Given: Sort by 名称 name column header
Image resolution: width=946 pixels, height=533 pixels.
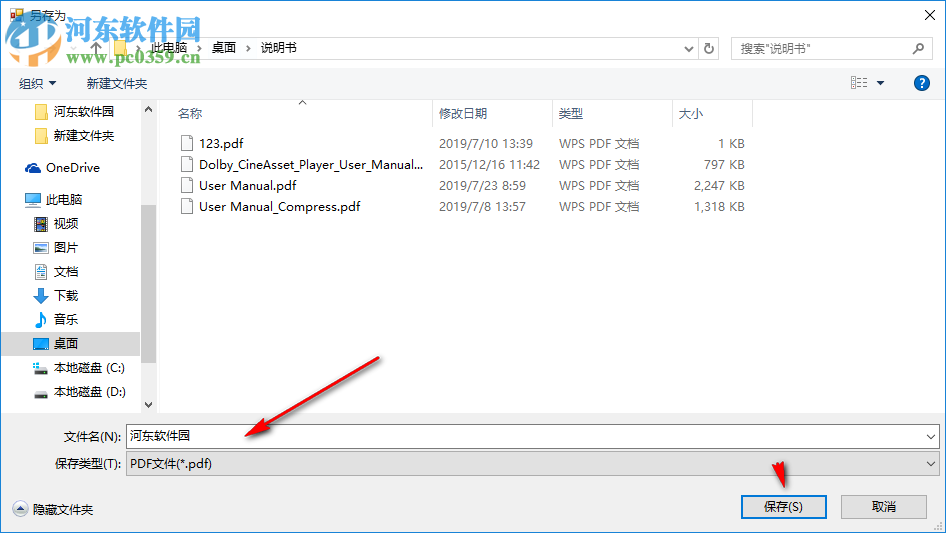Looking at the screenshot, I should point(189,113).
